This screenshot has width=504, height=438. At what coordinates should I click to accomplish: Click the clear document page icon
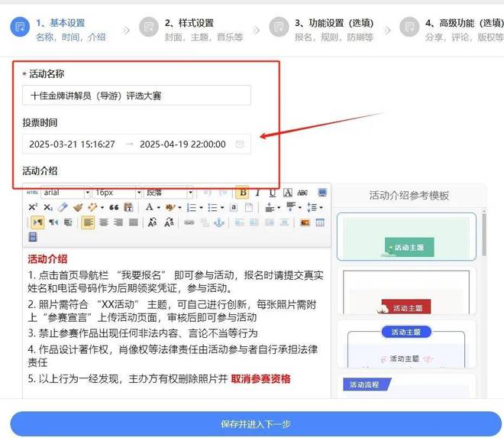248,207
